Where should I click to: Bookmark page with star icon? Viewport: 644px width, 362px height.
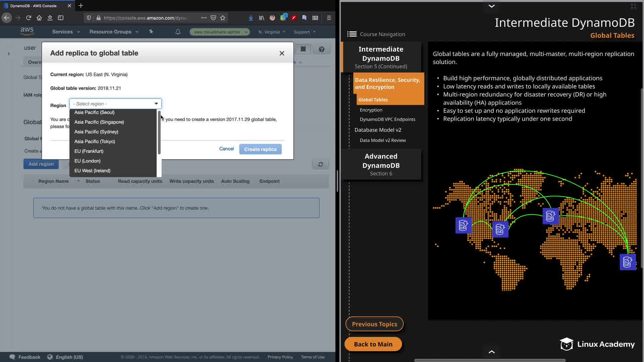[223, 18]
